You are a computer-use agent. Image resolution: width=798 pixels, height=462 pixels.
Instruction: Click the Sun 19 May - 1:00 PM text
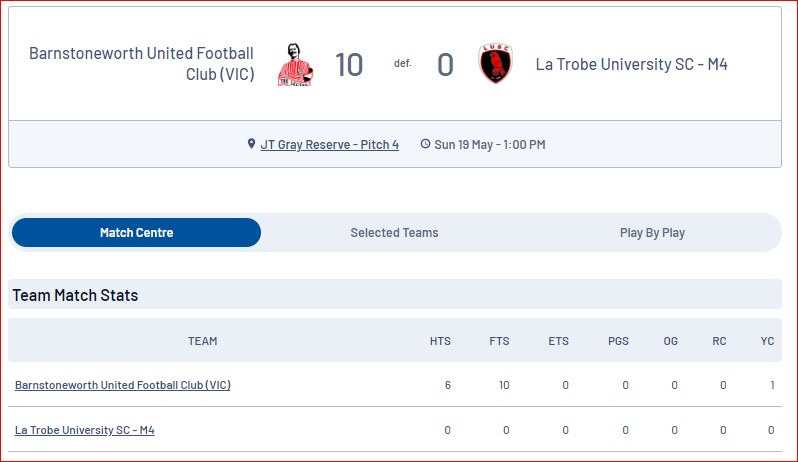490,145
